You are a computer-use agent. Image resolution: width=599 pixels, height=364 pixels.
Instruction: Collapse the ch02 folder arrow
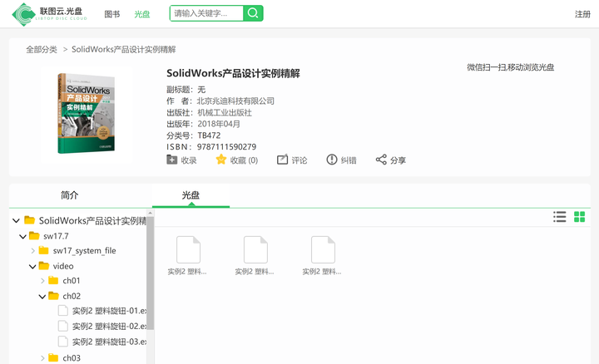(42, 297)
